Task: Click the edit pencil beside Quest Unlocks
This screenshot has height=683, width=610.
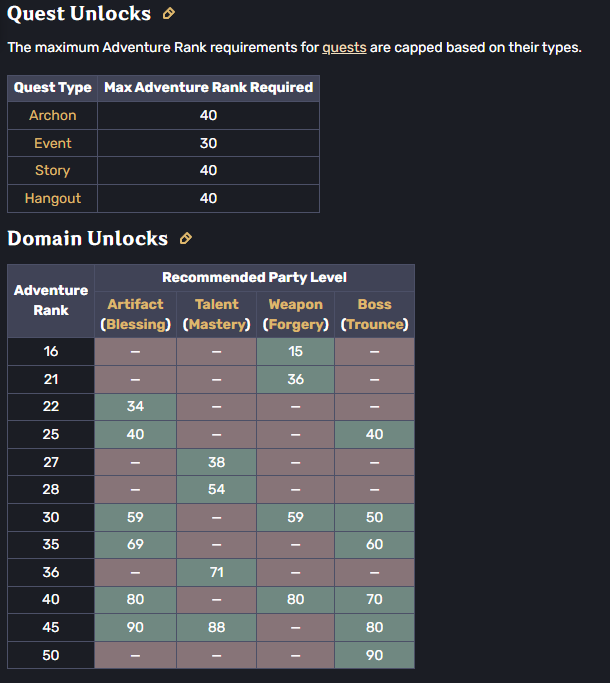Action: 169,14
